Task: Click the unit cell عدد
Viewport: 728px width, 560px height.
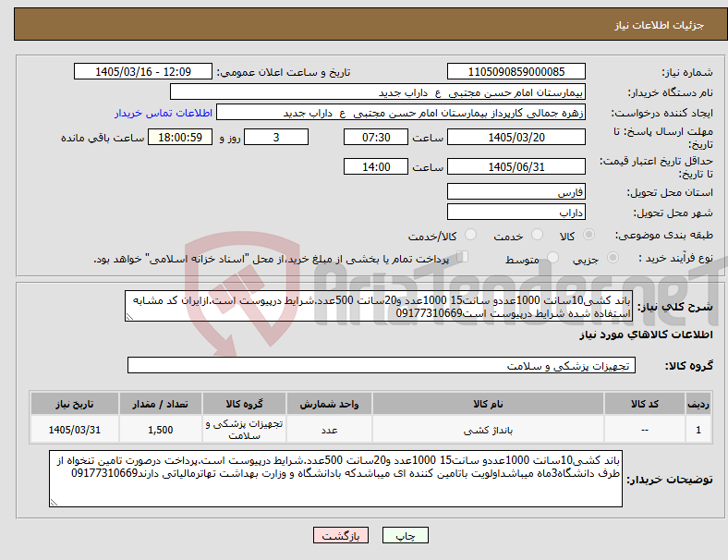Action: pyautogui.click(x=329, y=430)
